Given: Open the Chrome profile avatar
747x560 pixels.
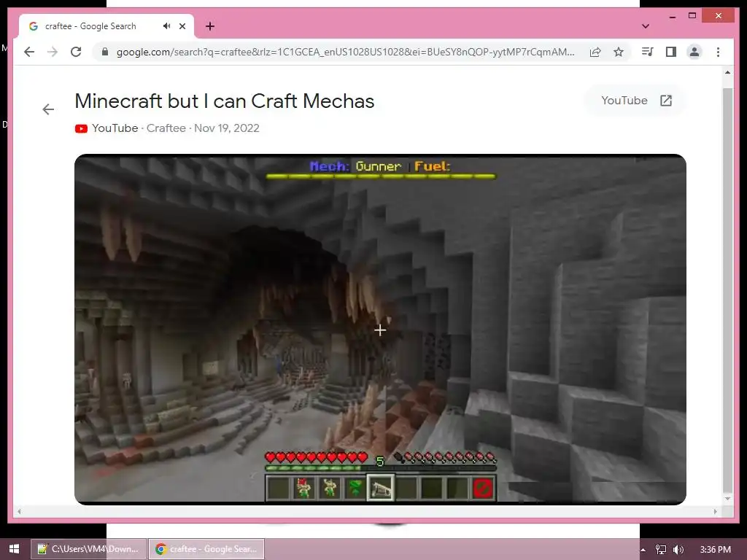Looking at the screenshot, I should (694, 52).
